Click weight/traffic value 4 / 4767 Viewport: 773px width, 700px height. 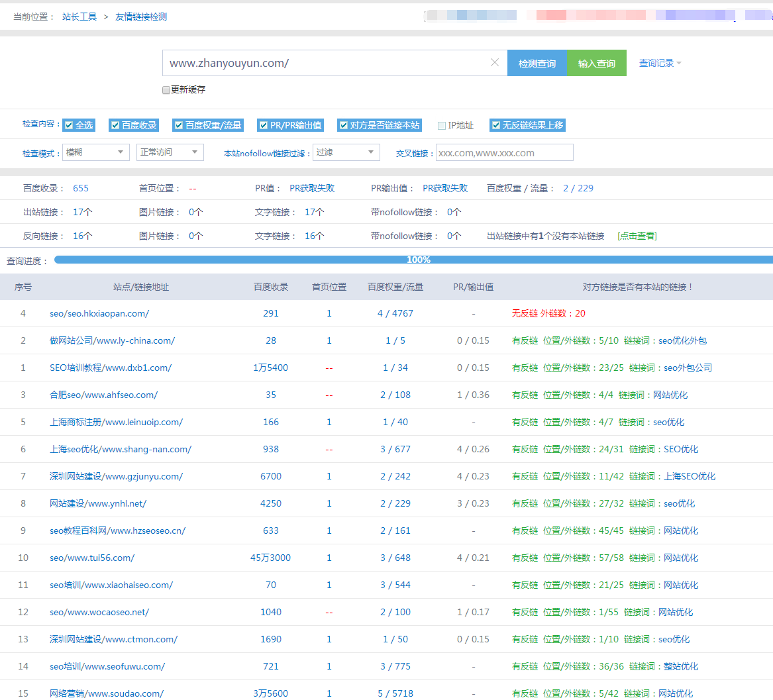(395, 313)
